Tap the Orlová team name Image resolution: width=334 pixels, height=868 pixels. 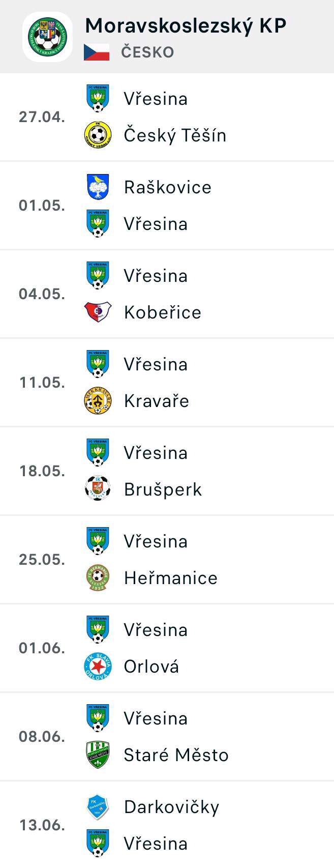click(151, 667)
